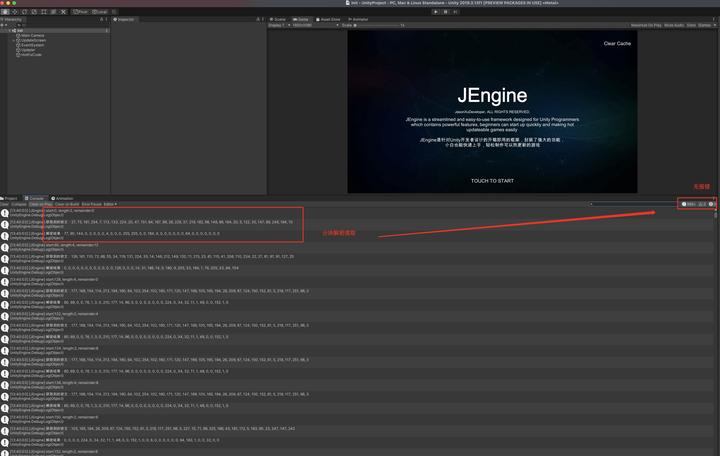
Task: Select UpdateScreen object in the Hierarchy
Action: [x=31, y=40]
